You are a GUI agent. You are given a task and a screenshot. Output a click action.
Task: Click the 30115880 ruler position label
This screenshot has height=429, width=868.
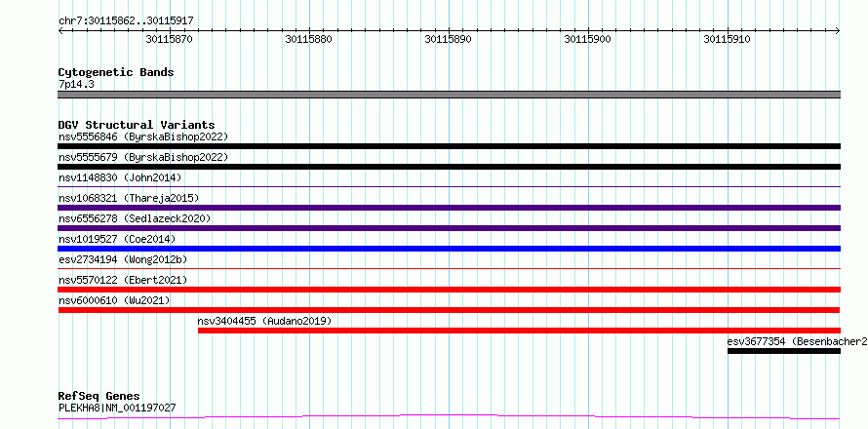coord(309,39)
